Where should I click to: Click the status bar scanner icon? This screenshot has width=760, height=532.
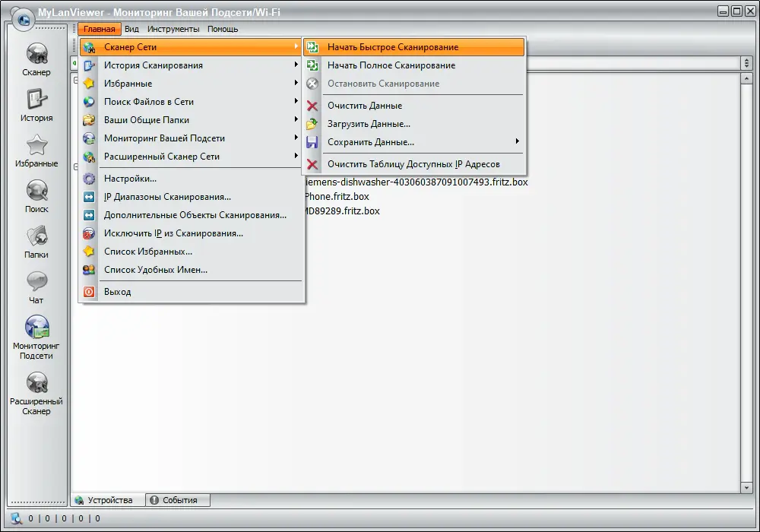(x=16, y=518)
